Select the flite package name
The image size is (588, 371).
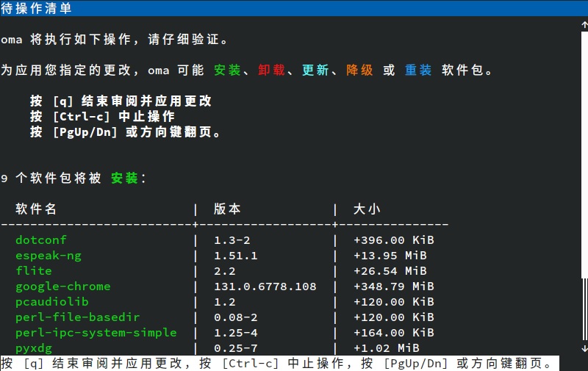coord(34,271)
